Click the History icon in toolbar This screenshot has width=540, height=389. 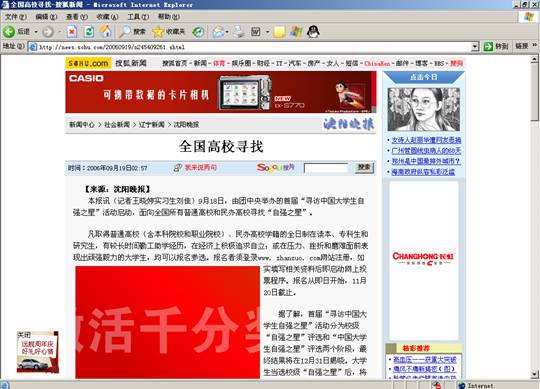click(x=198, y=32)
